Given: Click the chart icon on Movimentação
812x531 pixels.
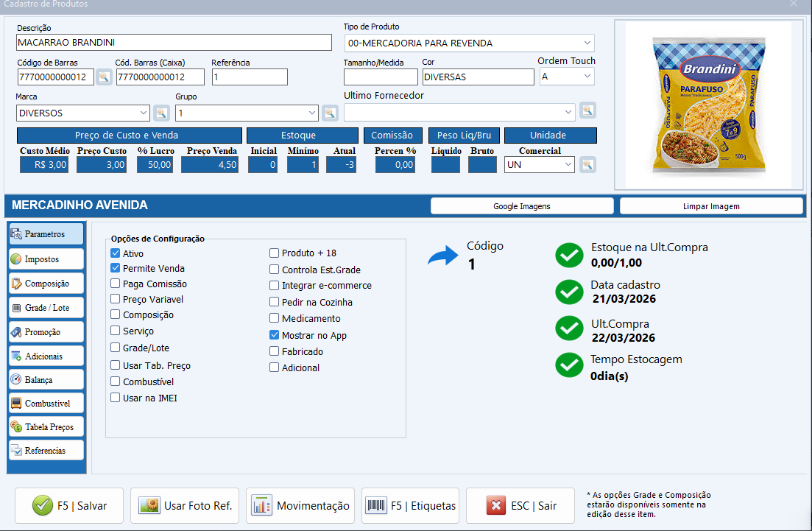Looking at the screenshot, I should tap(261, 505).
